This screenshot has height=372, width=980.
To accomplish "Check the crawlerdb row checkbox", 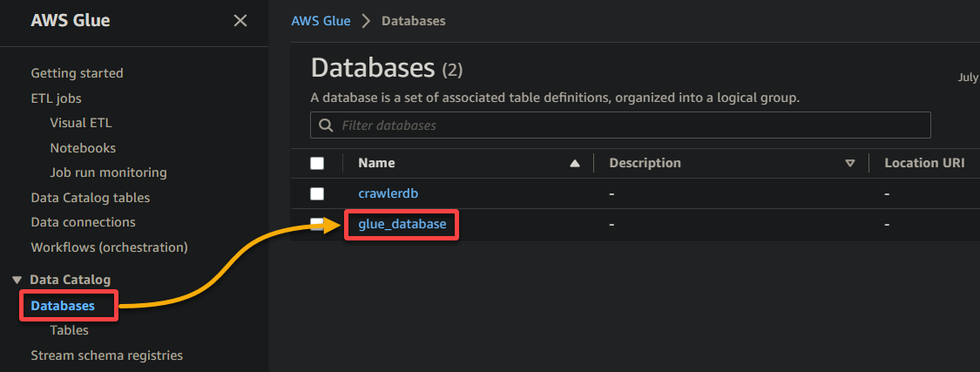I will (317, 193).
